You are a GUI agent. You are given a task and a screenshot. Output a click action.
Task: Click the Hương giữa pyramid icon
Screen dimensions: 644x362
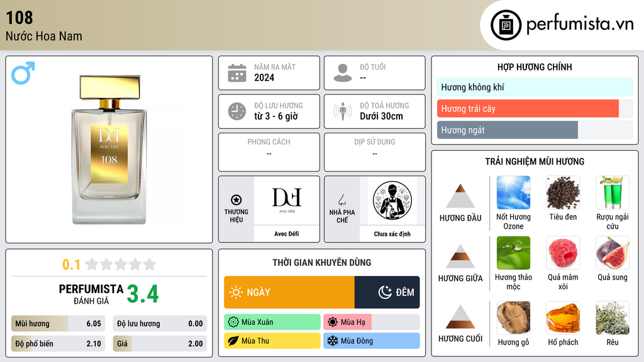[460, 256]
